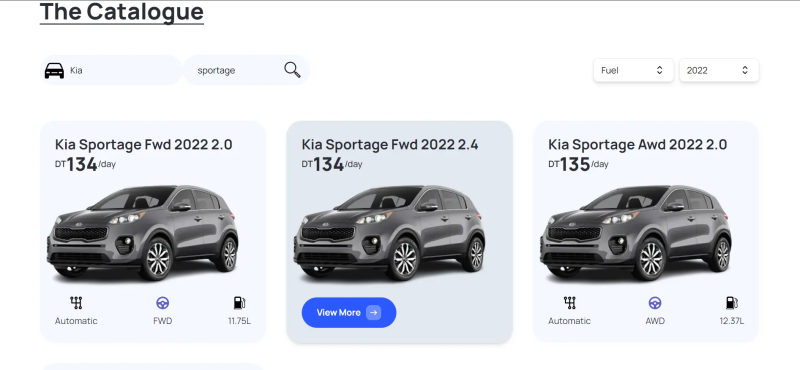The image size is (800, 370).
Task: Click the up-down chevron beside 2022
Action: point(745,70)
